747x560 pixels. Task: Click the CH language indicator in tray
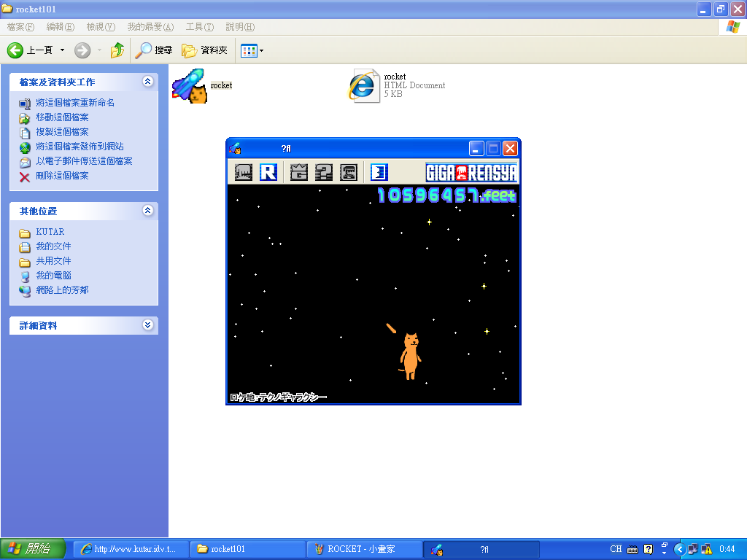pyautogui.click(x=616, y=549)
